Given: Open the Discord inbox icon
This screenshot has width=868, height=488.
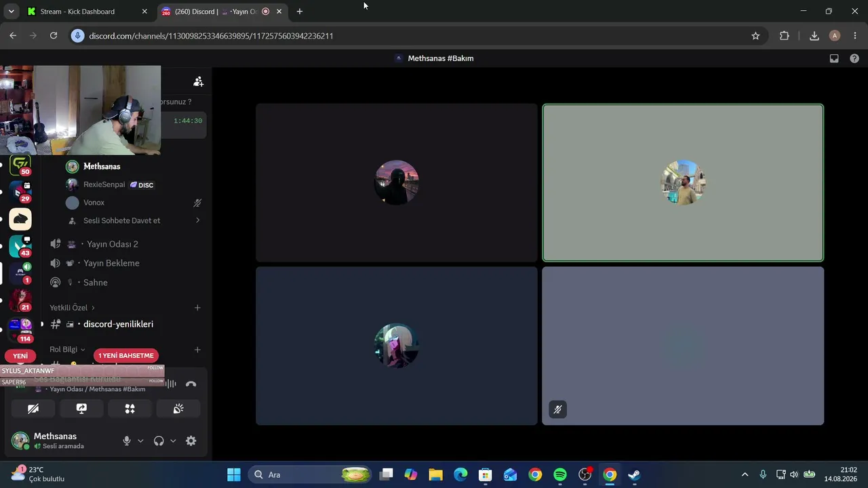Looking at the screenshot, I should [x=834, y=58].
